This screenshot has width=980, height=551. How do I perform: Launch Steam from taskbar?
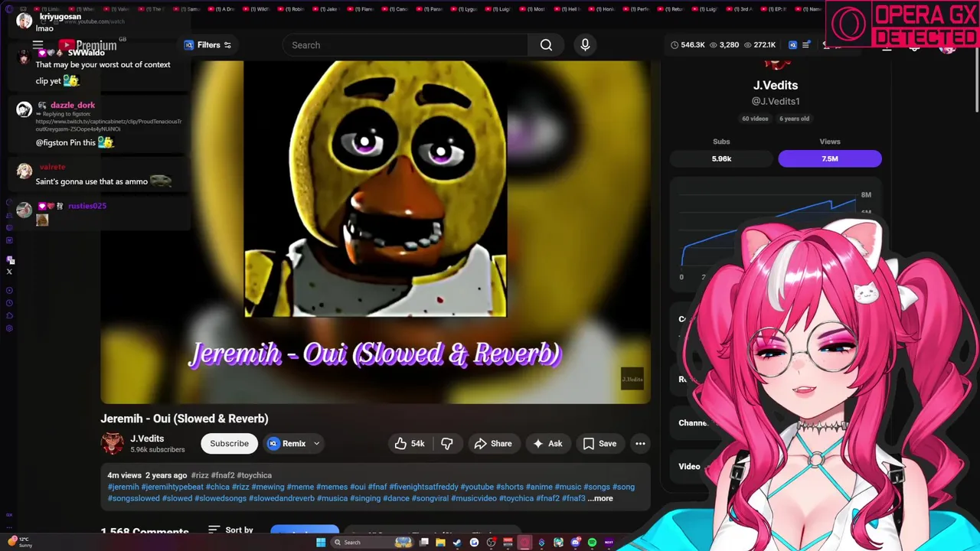pos(457,543)
